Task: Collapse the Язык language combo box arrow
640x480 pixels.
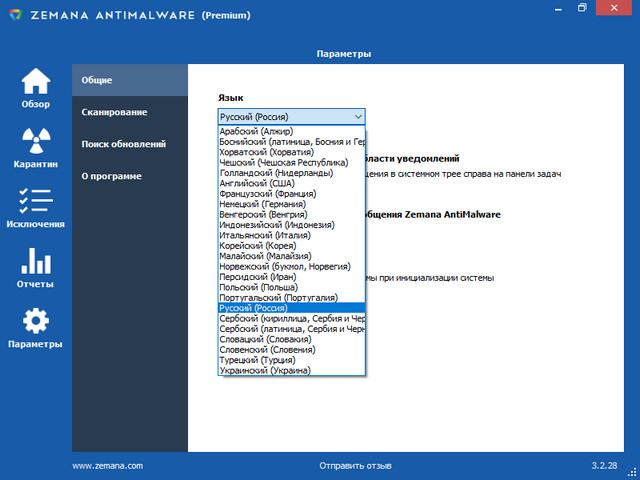Action: [x=358, y=116]
